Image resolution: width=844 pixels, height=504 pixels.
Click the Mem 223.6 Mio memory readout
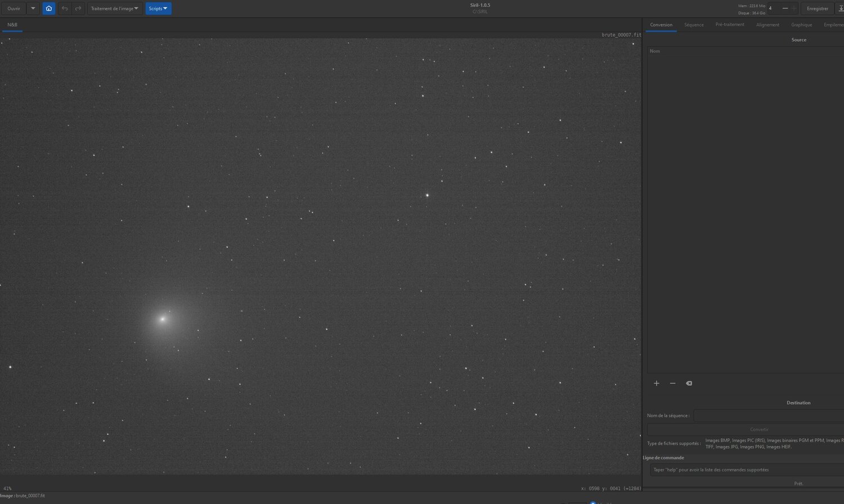pyautogui.click(x=752, y=6)
